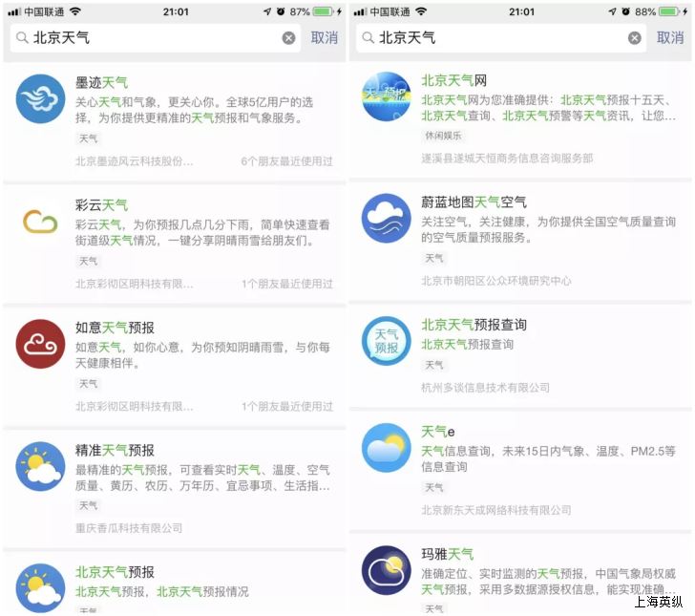Viewport: 695px width, 616px height.
Task: Tap 取消 on the right screen
Action: click(x=670, y=37)
